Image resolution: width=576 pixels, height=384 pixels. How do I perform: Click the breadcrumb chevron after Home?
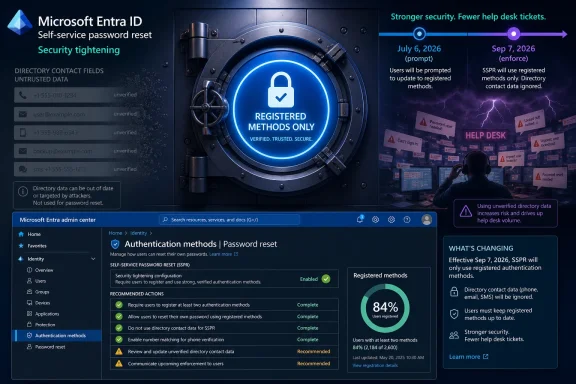126,233
